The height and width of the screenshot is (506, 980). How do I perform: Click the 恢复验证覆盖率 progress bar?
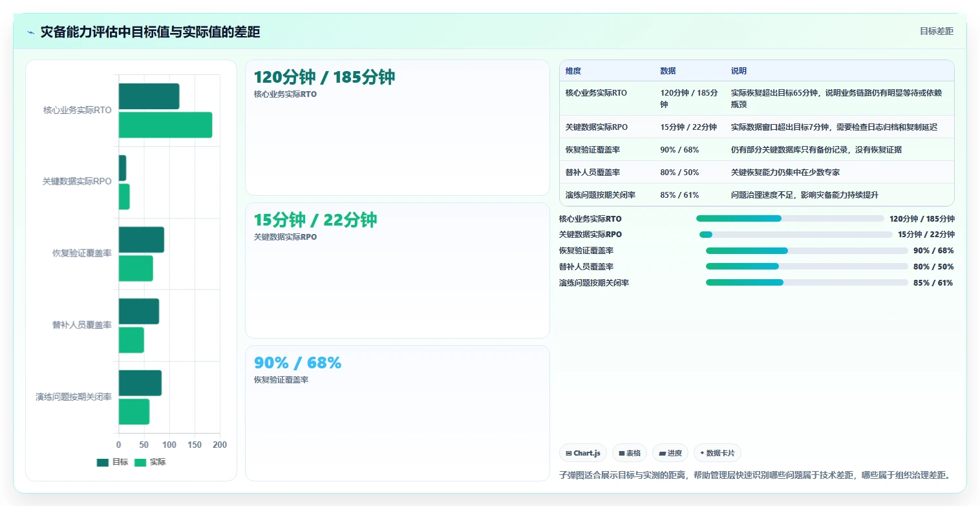pos(807,251)
